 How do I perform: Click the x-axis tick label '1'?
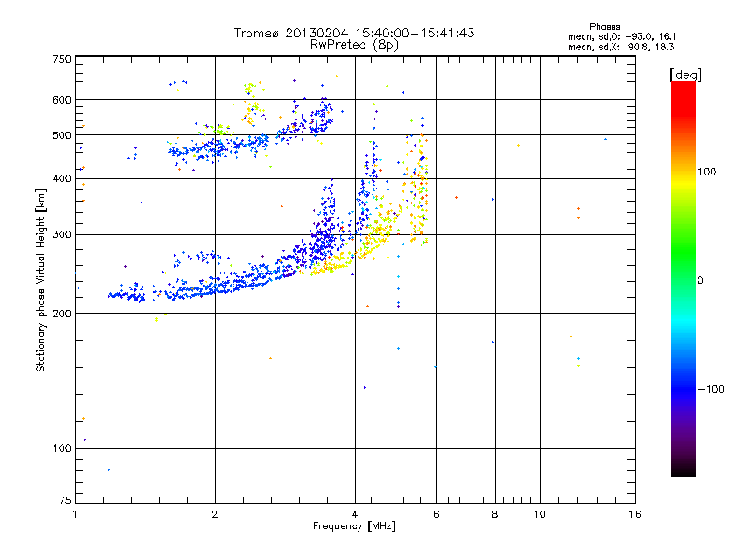point(75,514)
